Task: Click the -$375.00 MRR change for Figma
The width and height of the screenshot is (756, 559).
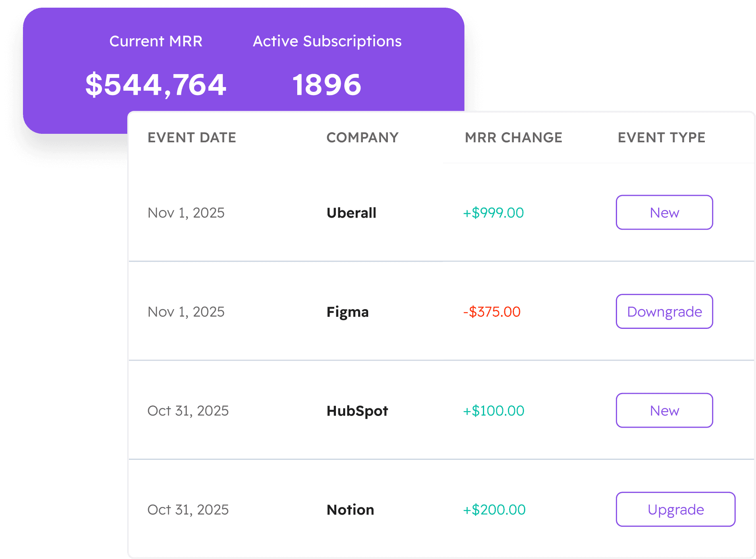Action: [x=492, y=312]
